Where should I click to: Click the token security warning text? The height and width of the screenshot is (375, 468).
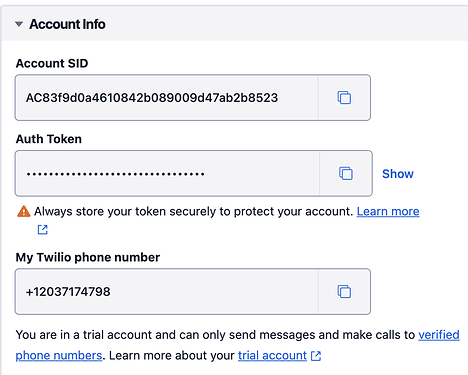point(193,211)
